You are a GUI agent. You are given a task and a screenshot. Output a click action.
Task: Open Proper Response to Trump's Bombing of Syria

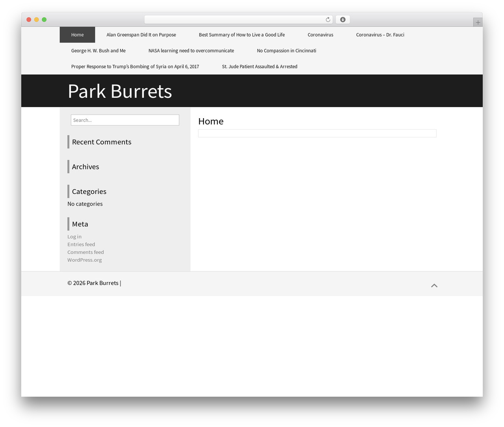135,67
